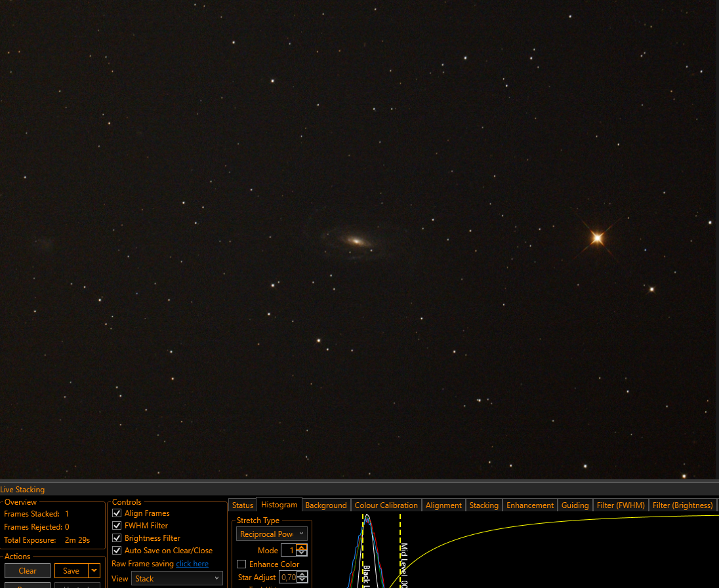Click the Mode value down arrow
The height and width of the screenshot is (588, 719).
(302, 553)
